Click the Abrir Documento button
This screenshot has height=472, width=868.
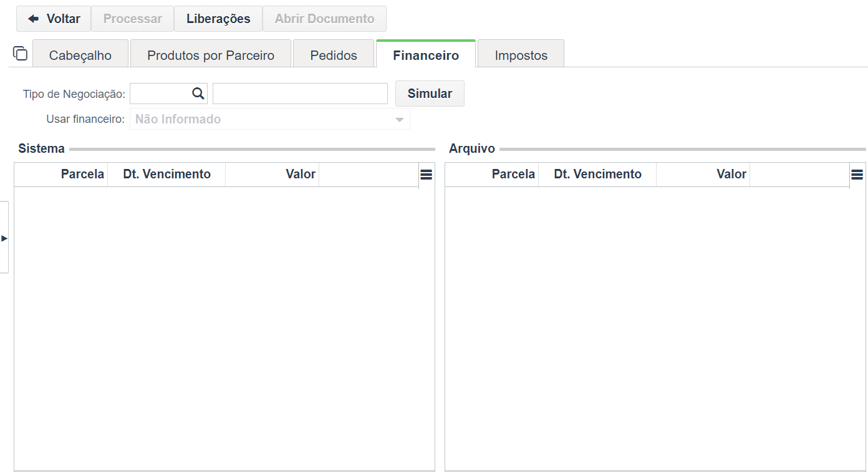(x=324, y=19)
